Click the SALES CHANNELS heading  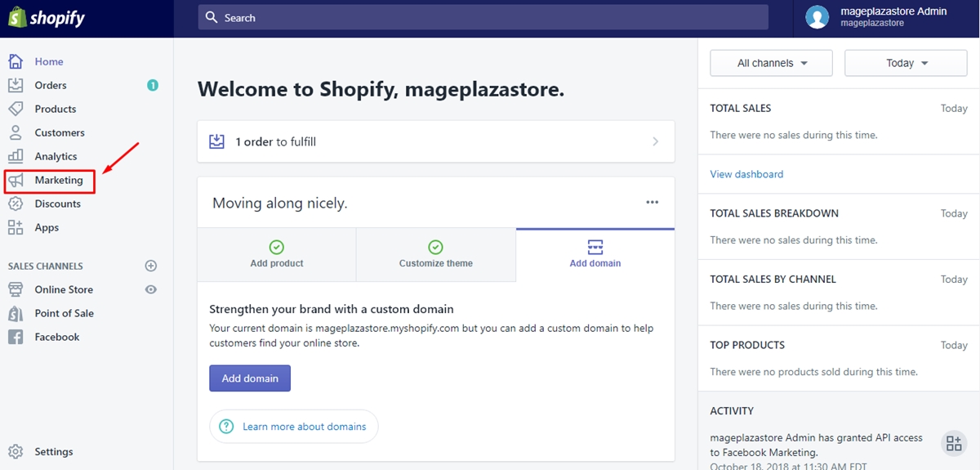(x=46, y=266)
